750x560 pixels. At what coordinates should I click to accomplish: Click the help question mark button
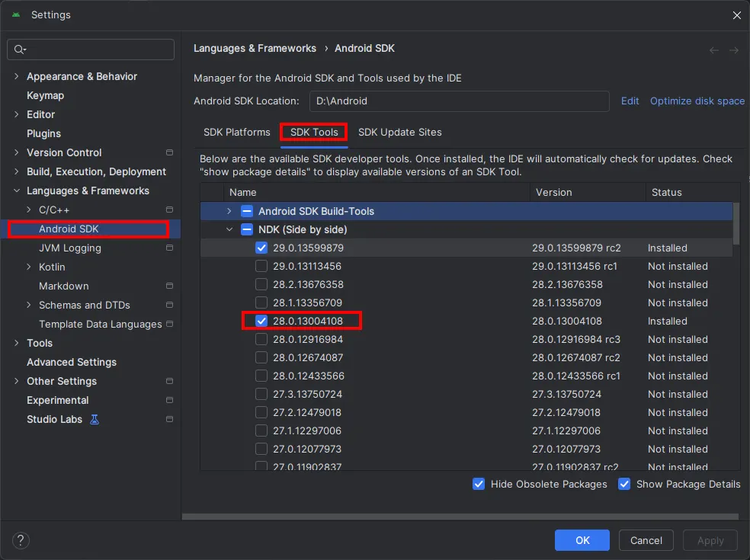pyautogui.click(x=21, y=540)
